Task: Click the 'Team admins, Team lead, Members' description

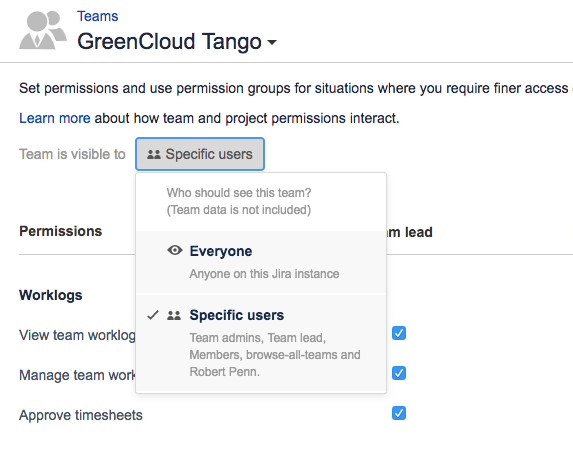Action: [275, 355]
